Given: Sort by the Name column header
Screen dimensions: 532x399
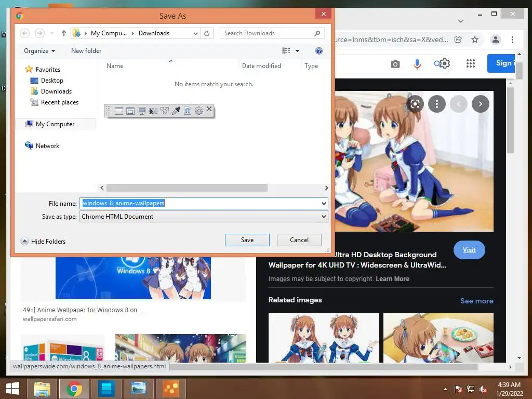Looking at the screenshot, I should [x=115, y=66].
